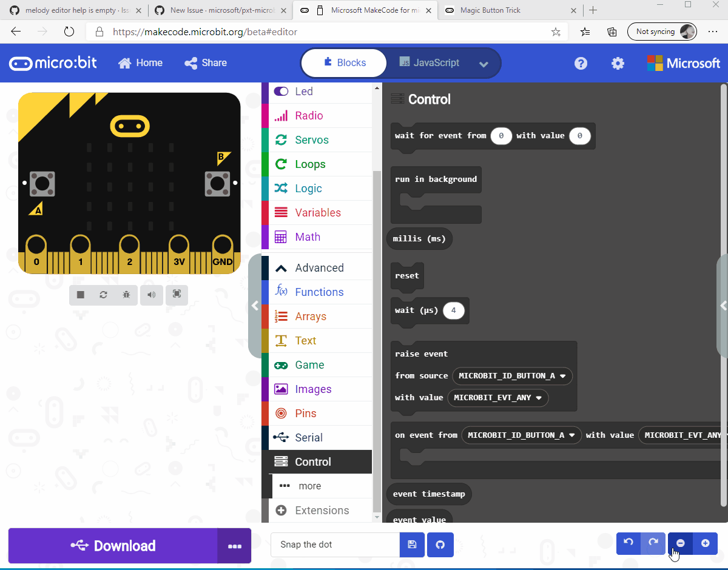Stop the micro:bit simulator

(x=79, y=295)
